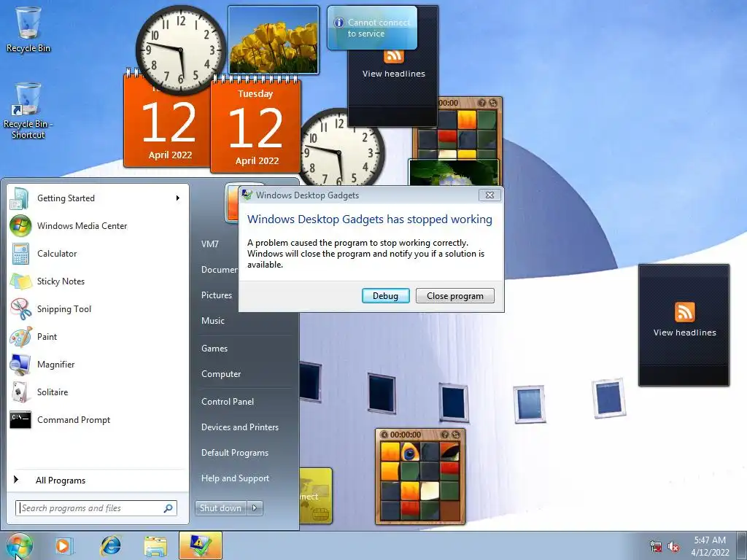Click the clock gadget partly behind the error dialog

341,149
